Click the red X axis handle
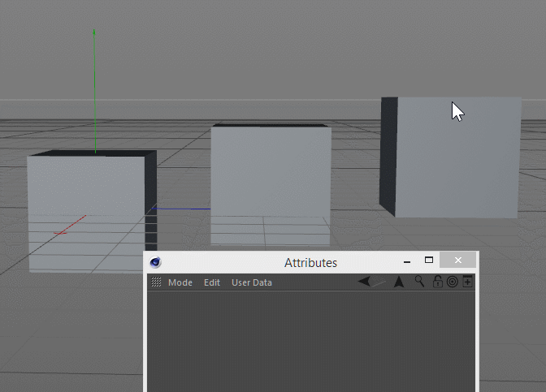 (x=70, y=225)
